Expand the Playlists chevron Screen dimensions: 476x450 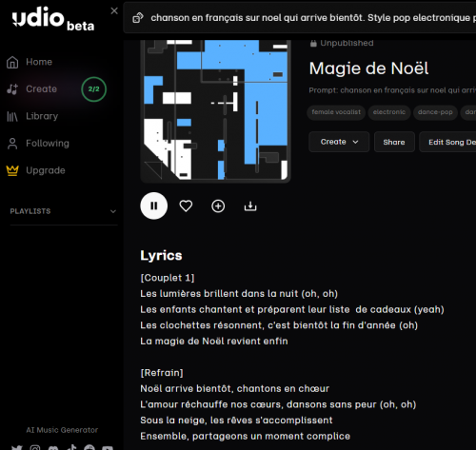(x=113, y=211)
